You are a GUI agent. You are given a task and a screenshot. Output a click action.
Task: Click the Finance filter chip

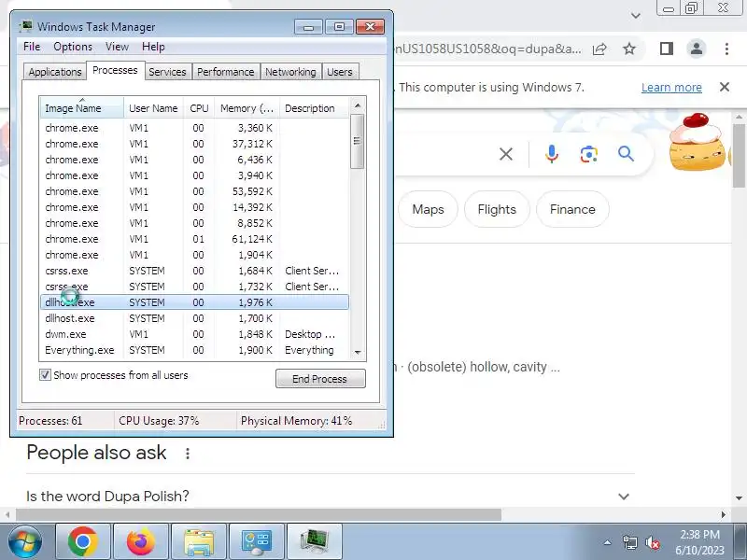tap(572, 209)
